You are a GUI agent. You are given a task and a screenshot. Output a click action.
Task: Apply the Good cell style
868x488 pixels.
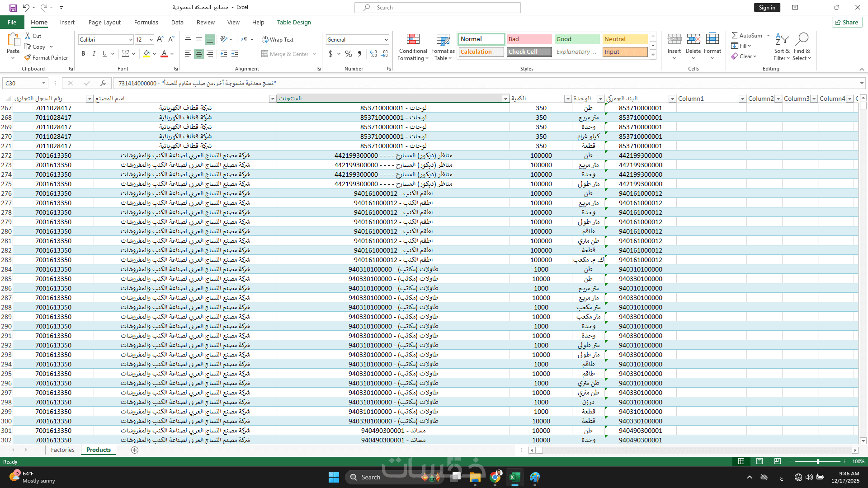pos(577,39)
